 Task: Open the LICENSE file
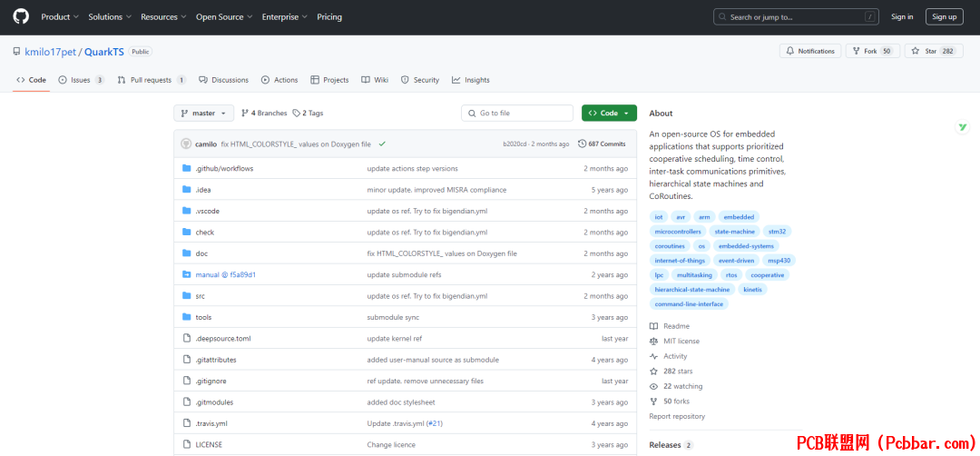(209, 445)
